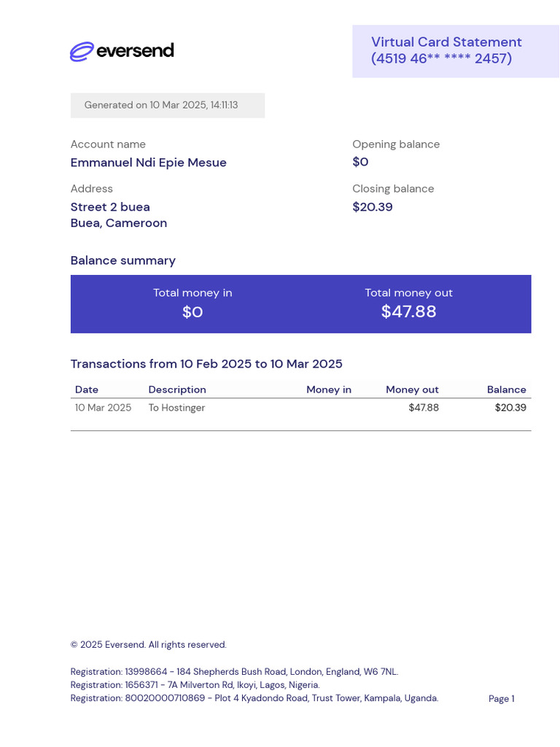Select account name Emmanuel Ndi Epie Mesue

click(149, 163)
